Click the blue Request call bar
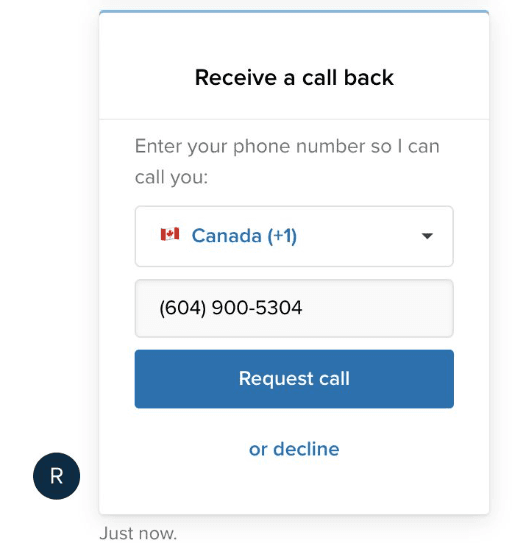This screenshot has width=525, height=549. coord(294,378)
